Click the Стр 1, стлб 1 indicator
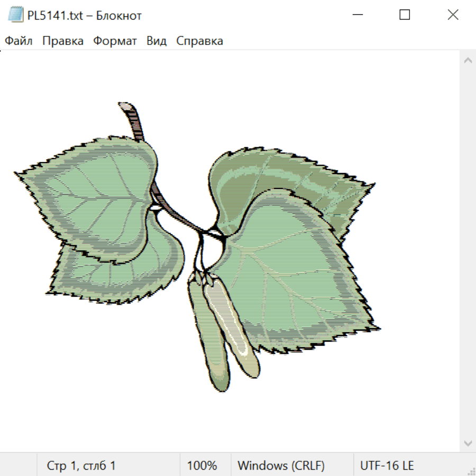Screen dimensions: 476x476 (x=81, y=466)
